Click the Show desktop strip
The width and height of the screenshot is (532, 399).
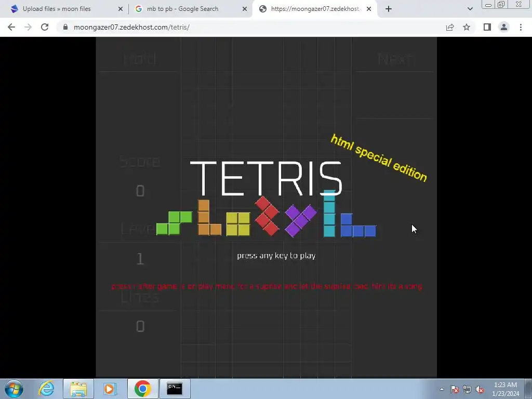tap(528, 389)
